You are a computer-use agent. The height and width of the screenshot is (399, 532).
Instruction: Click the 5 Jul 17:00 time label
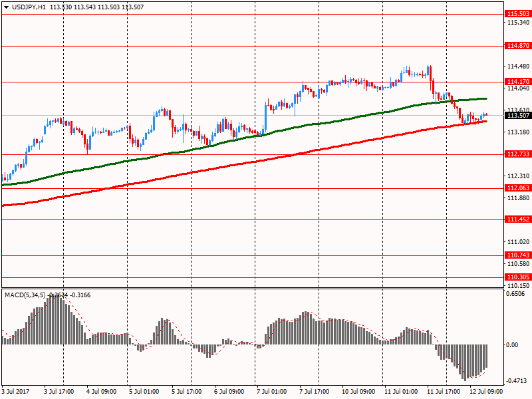click(x=187, y=392)
